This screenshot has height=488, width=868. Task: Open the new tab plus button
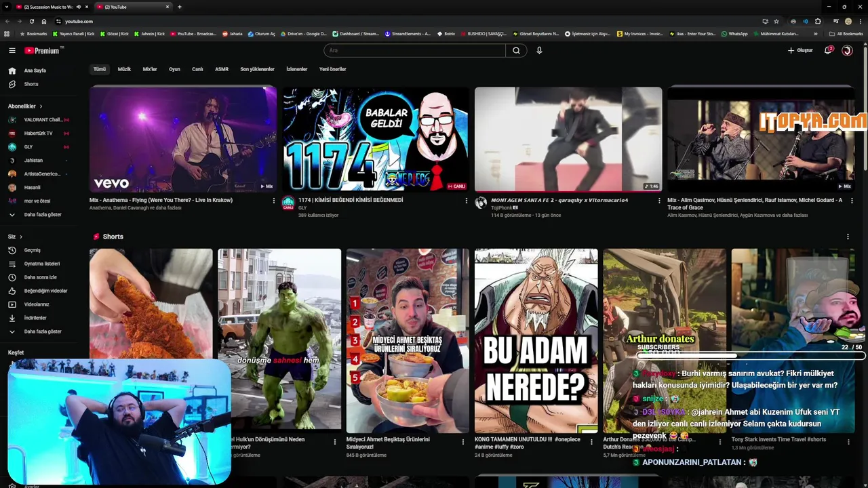point(179,7)
